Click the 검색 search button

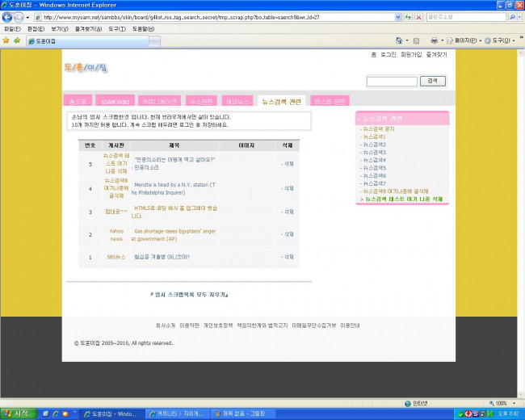[x=433, y=81]
